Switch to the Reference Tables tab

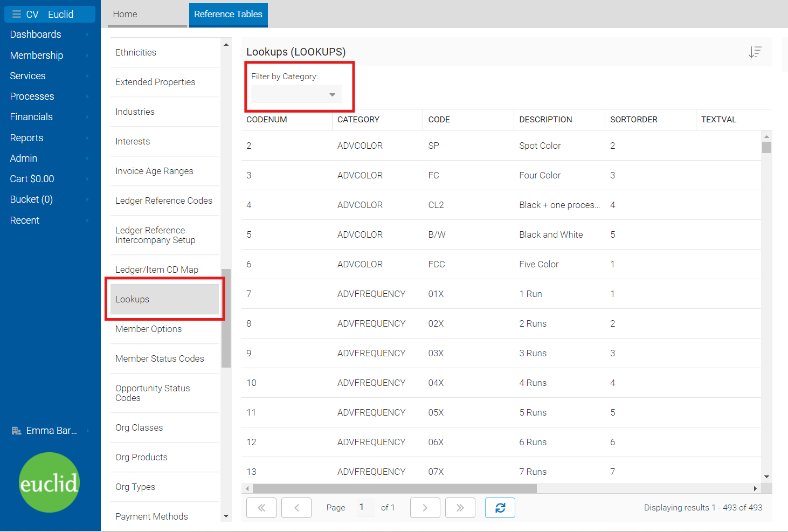click(229, 15)
